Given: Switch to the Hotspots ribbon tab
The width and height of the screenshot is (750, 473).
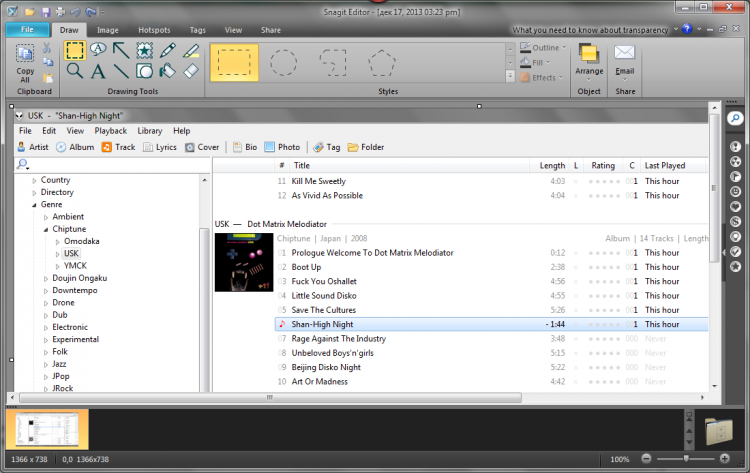Looking at the screenshot, I should 154,30.
